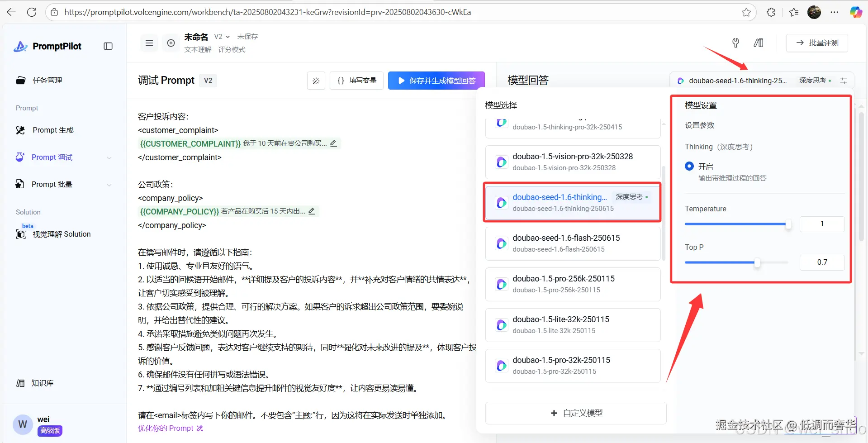Toggle the browser favorites star for this page

point(747,12)
